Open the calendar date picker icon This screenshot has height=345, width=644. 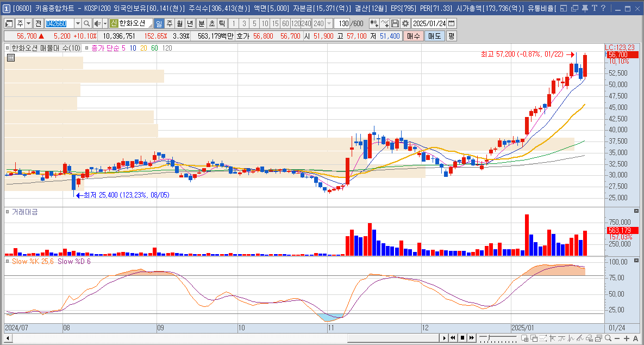452,23
